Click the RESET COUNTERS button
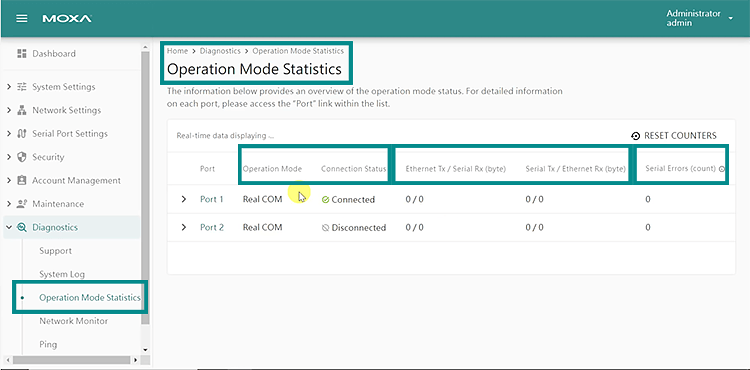 click(674, 136)
